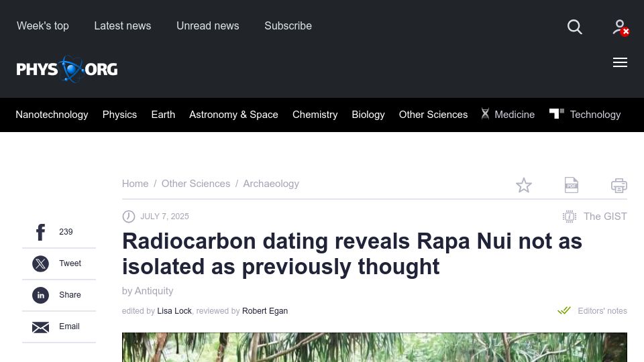Click the clock icon by date
644x362 pixels.
[x=129, y=217]
